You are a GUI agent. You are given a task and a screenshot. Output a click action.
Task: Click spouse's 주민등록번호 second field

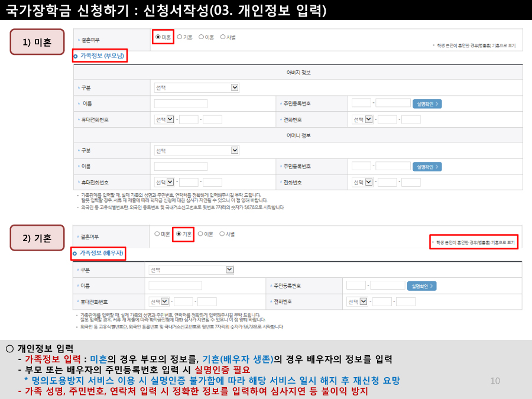[388, 285]
